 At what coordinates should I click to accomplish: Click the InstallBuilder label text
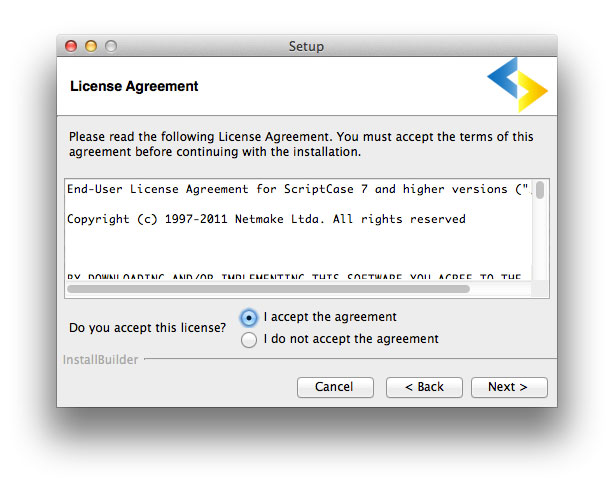pyautogui.click(x=100, y=360)
